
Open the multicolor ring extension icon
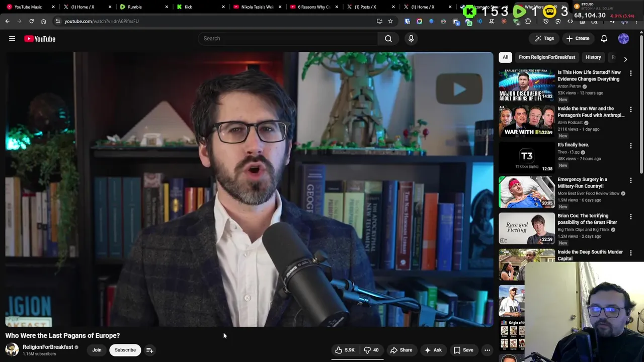tap(419, 21)
